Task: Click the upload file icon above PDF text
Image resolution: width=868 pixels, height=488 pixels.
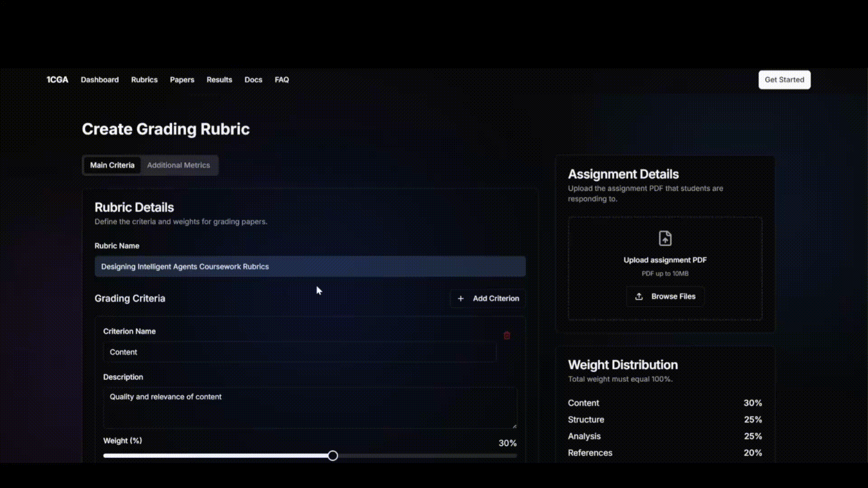Action: pyautogui.click(x=665, y=238)
